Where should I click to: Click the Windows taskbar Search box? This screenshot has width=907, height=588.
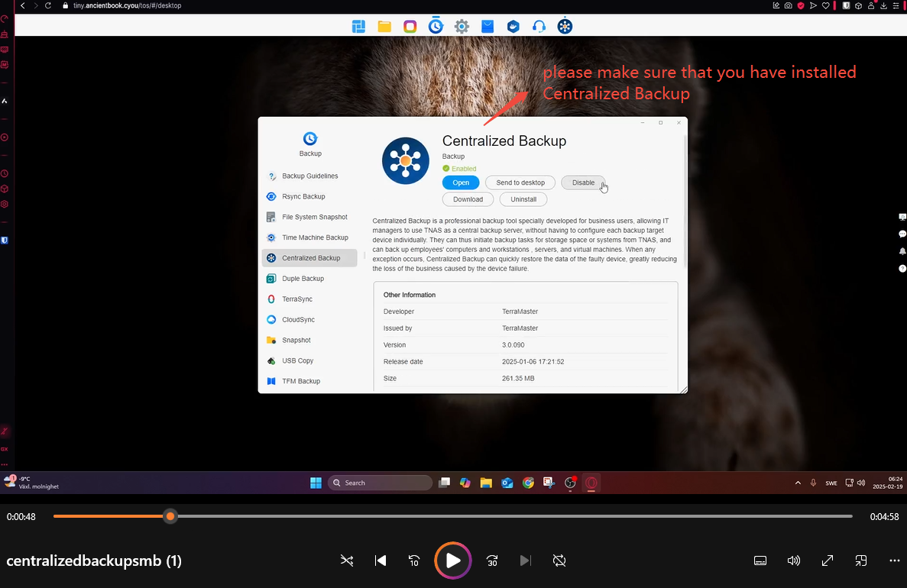click(x=380, y=483)
